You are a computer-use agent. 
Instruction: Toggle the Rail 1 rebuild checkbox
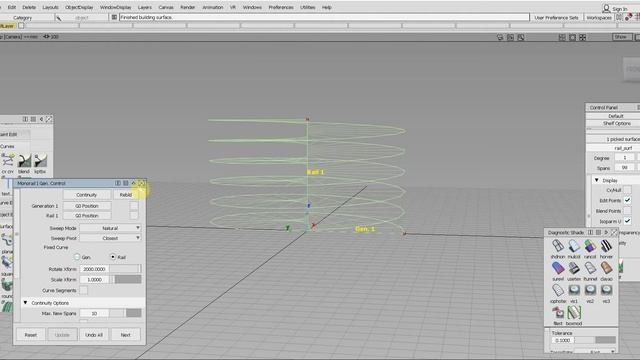[134, 215]
